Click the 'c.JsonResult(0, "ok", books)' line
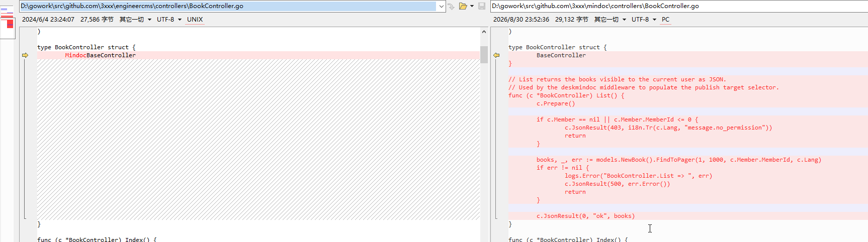 click(586, 216)
